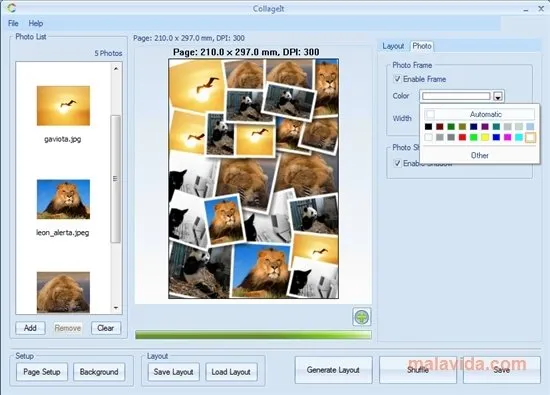Select the gaviota.jpg thumbnail

click(63, 106)
